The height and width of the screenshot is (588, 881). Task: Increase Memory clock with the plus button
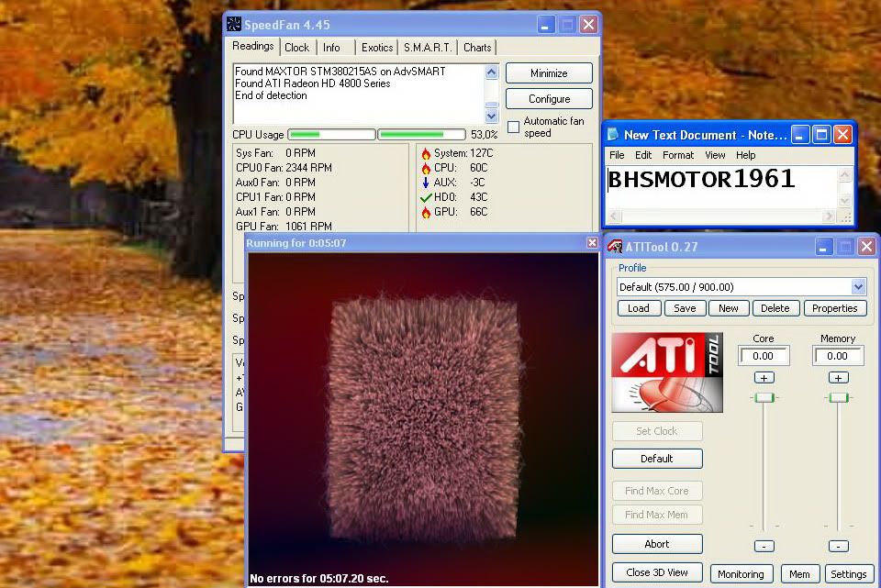(x=838, y=378)
